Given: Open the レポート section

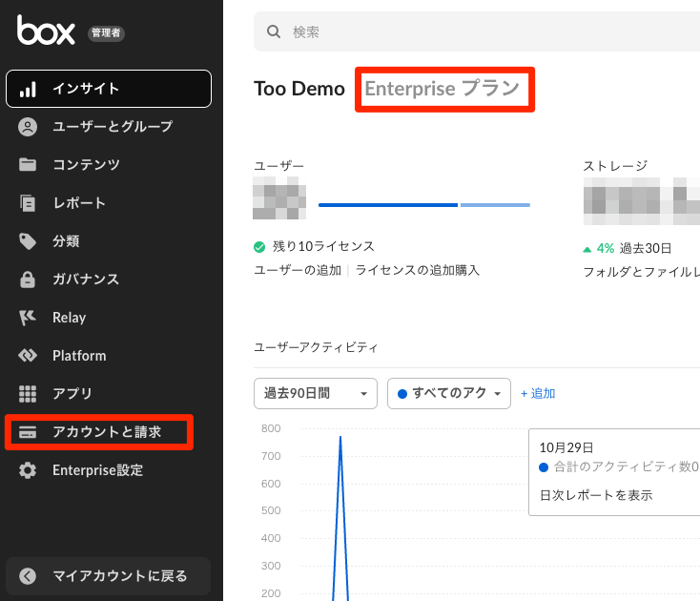Looking at the screenshot, I should (x=109, y=203).
